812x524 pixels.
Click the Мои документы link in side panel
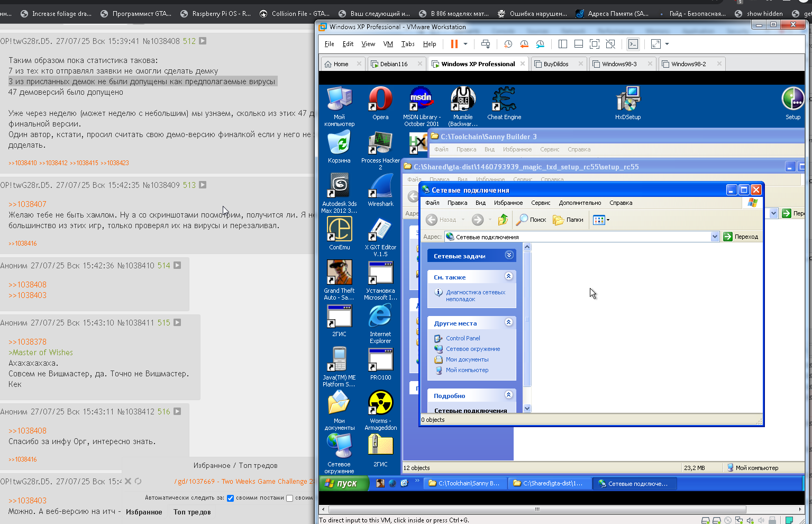(467, 359)
